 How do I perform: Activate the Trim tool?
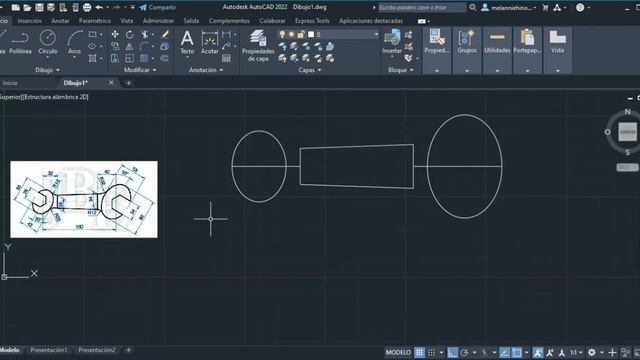click(x=144, y=35)
